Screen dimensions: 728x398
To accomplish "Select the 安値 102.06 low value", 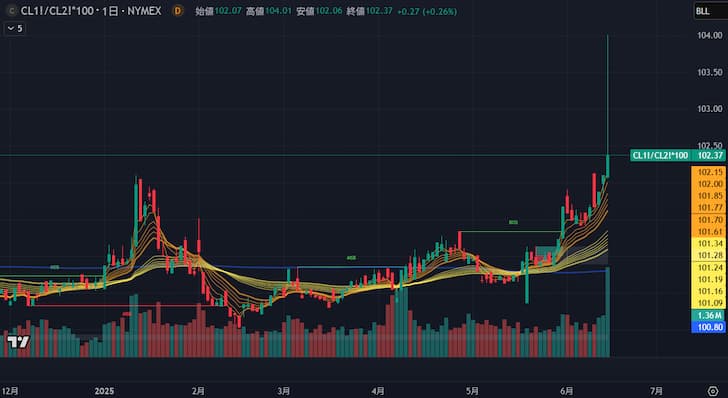I will pos(319,11).
